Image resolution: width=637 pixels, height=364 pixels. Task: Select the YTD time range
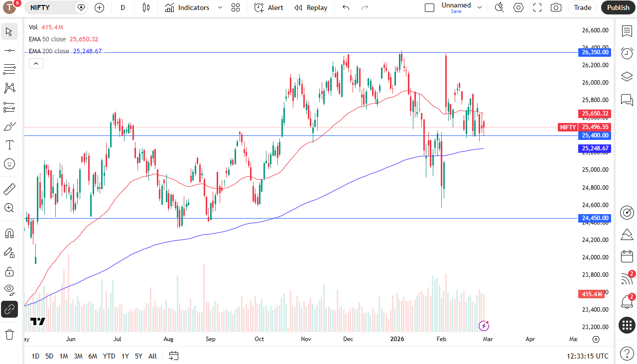pos(109,356)
